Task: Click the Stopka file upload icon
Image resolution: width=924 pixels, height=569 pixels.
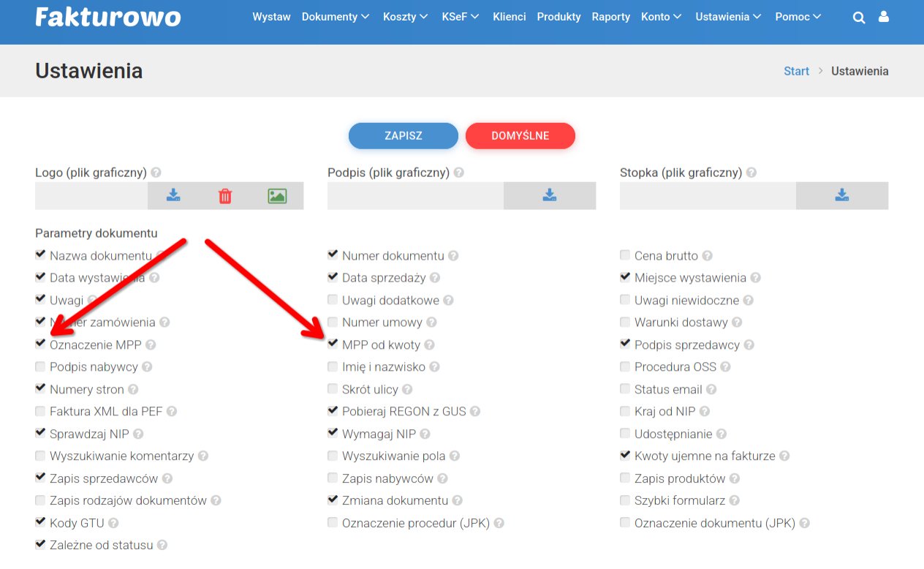Action: pos(842,195)
